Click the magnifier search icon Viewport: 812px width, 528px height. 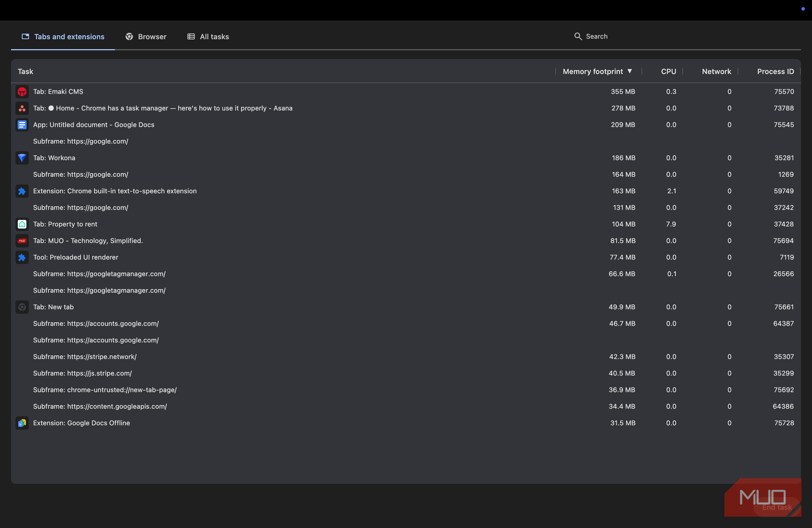tap(578, 36)
